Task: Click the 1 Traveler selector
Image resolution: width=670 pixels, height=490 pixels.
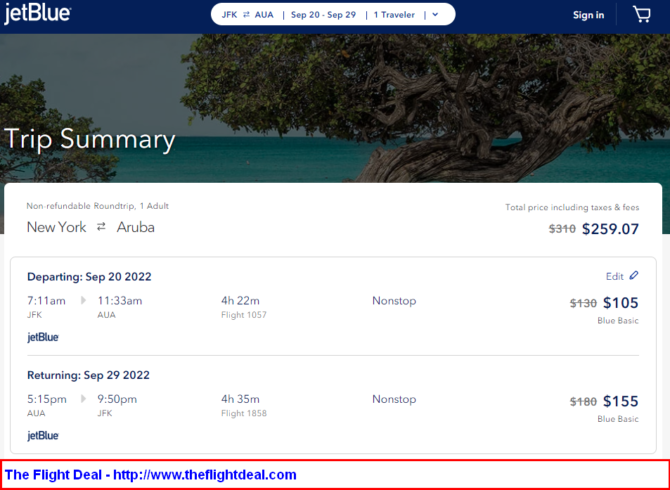Action: (x=394, y=15)
